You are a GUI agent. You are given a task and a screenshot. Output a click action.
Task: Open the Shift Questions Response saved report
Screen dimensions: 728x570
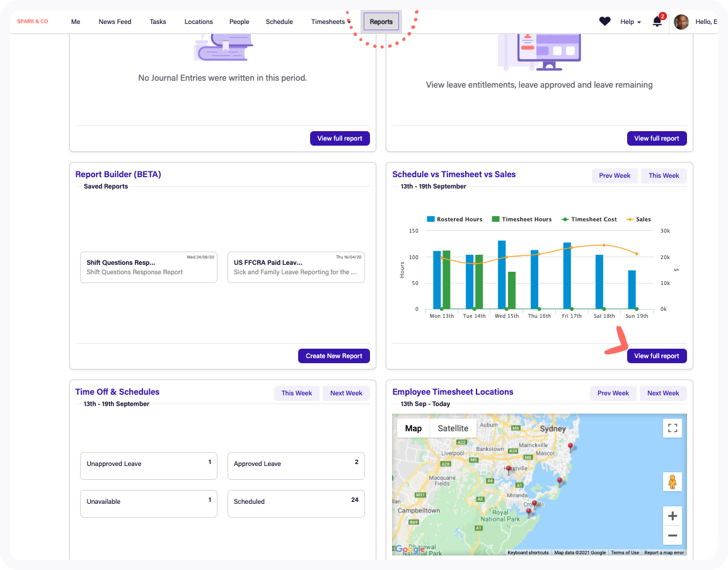[148, 267]
